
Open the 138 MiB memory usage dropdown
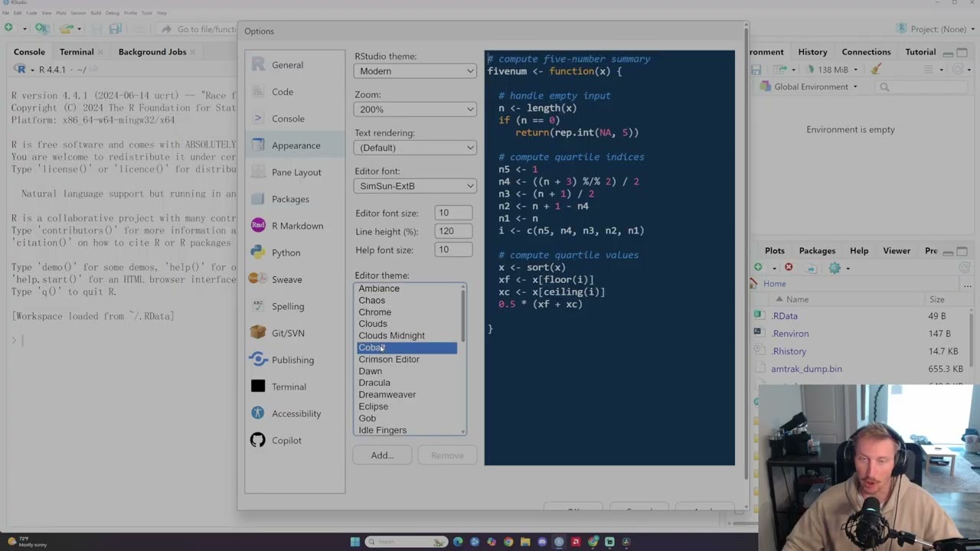pos(831,70)
